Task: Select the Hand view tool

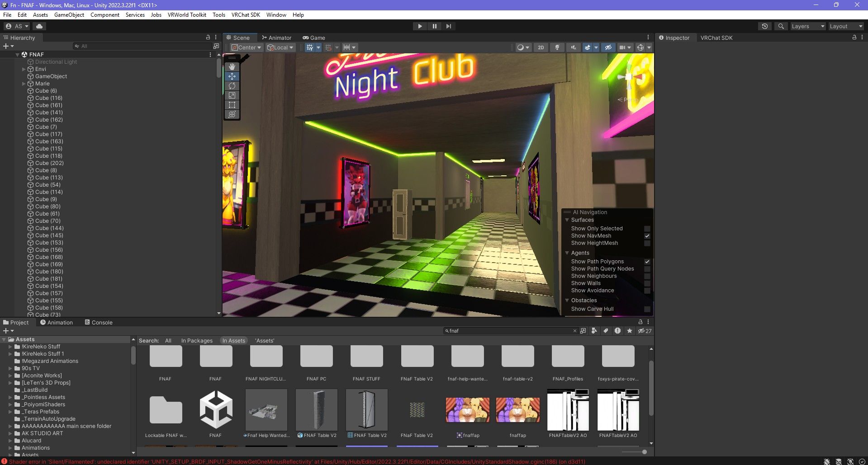Action: pyautogui.click(x=232, y=67)
